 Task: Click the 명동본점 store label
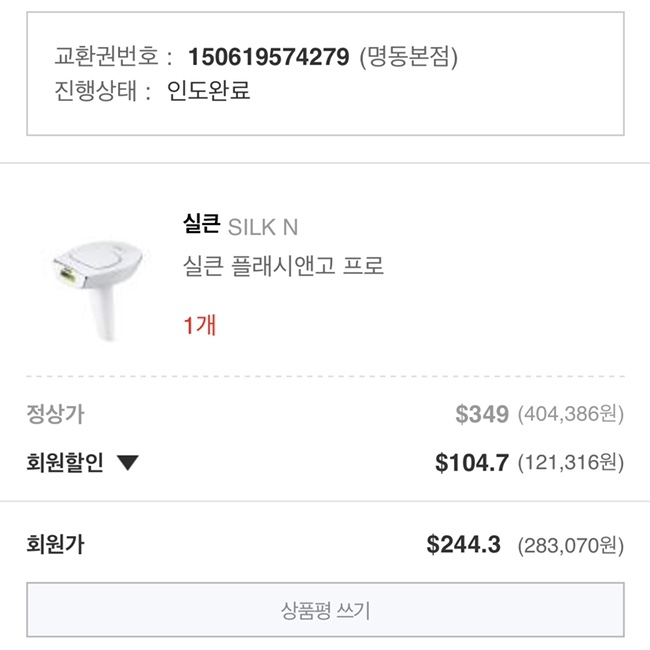408,57
